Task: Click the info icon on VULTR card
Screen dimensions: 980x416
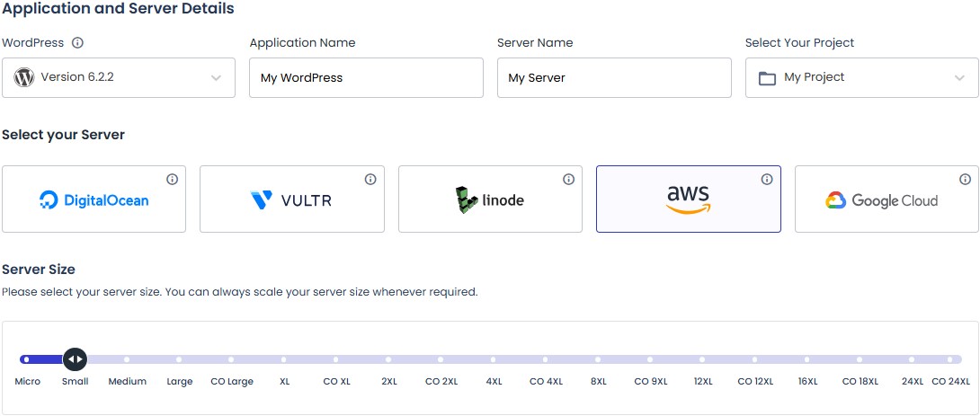Action: point(370,180)
